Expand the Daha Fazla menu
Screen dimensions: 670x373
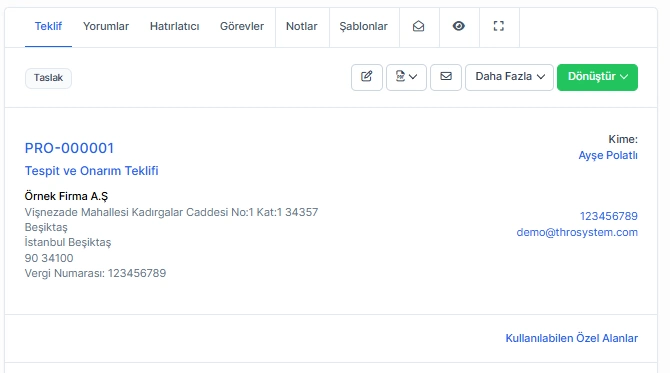pos(509,77)
